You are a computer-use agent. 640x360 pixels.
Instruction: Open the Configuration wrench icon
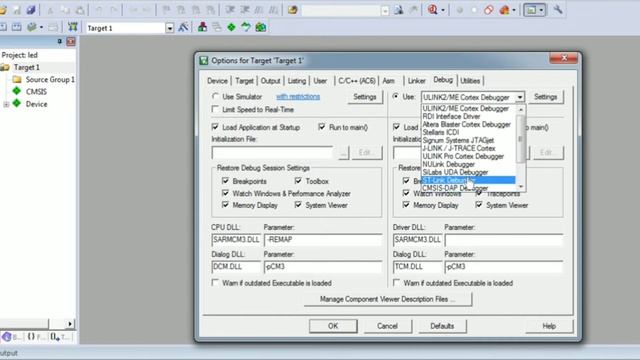click(x=558, y=9)
